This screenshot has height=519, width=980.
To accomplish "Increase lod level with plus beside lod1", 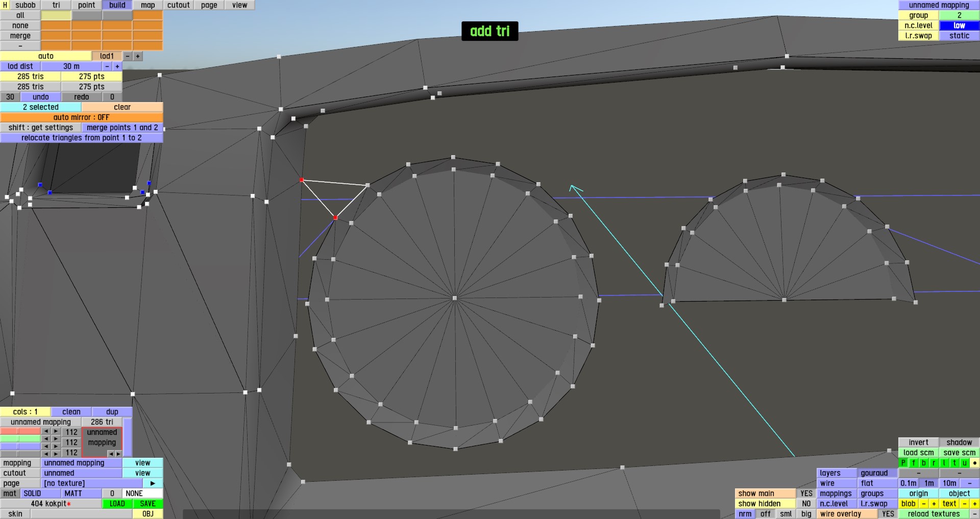I will pos(138,56).
